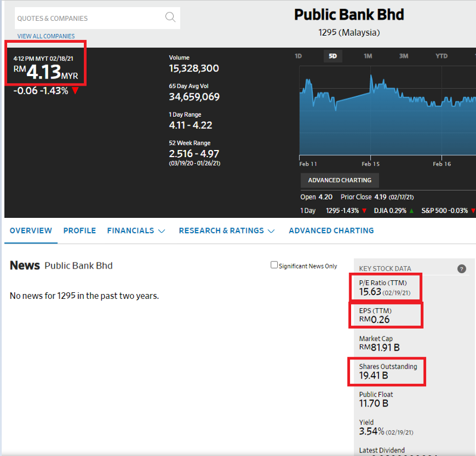Select the 5D chart range
This screenshot has height=456, width=476.
click(x=333, y=56)
